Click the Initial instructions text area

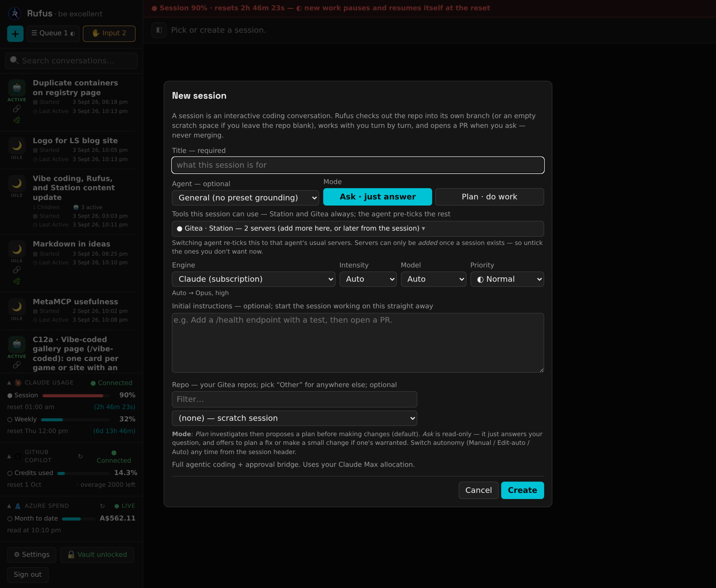(358, 343)
